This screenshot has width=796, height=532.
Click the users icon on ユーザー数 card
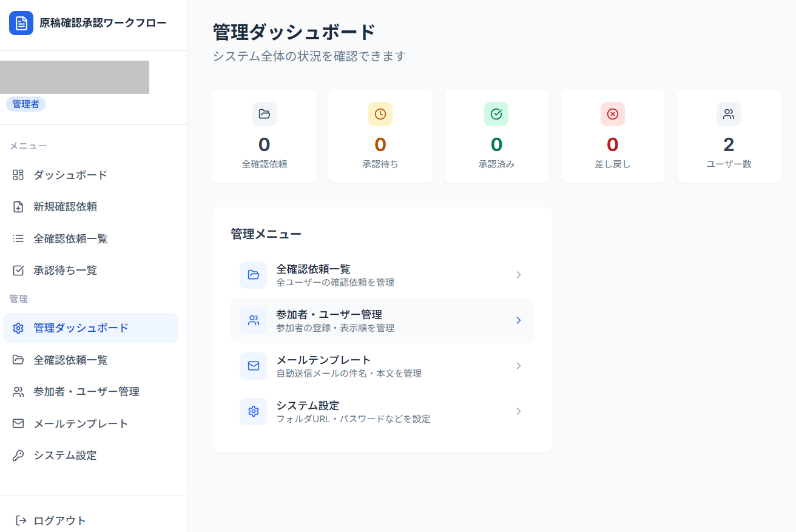pos(729,114)
